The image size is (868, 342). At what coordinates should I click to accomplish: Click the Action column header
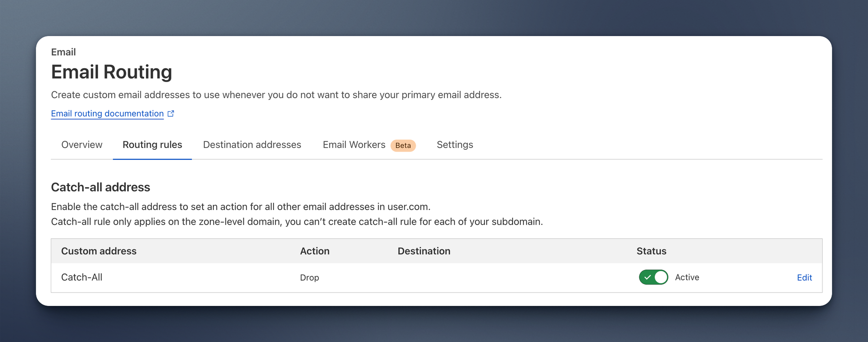point(315,251)
